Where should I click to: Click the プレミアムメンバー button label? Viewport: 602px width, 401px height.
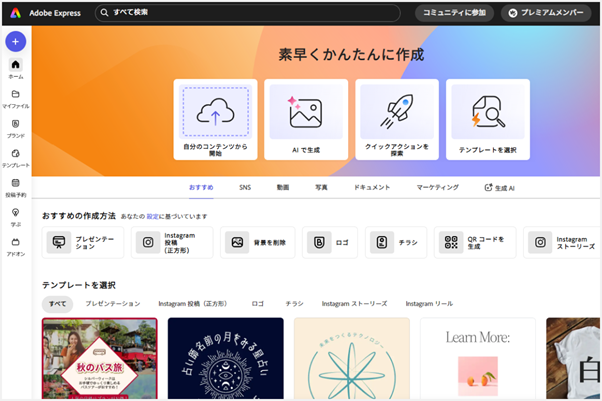[552, 13]
